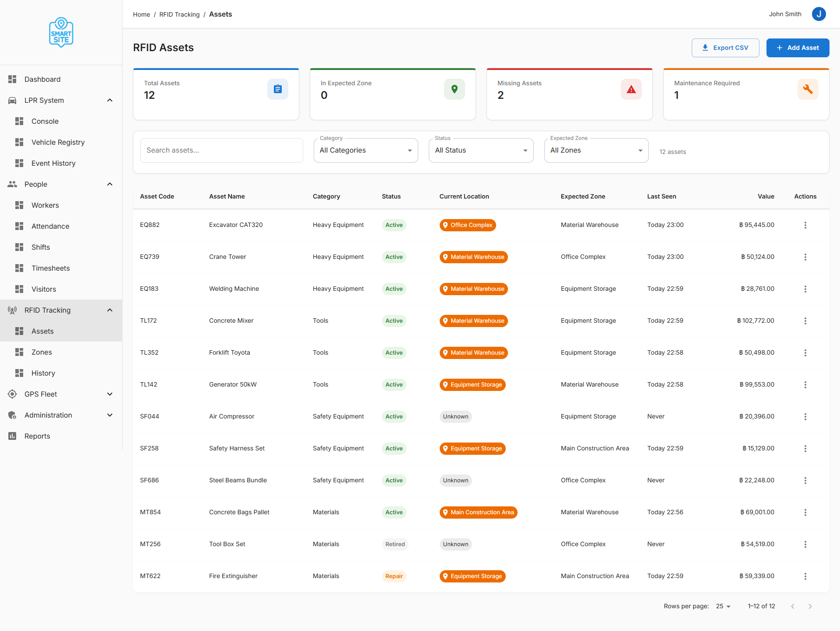
Task: Go to Zones in the sidebar
Action: click(42, 352)
